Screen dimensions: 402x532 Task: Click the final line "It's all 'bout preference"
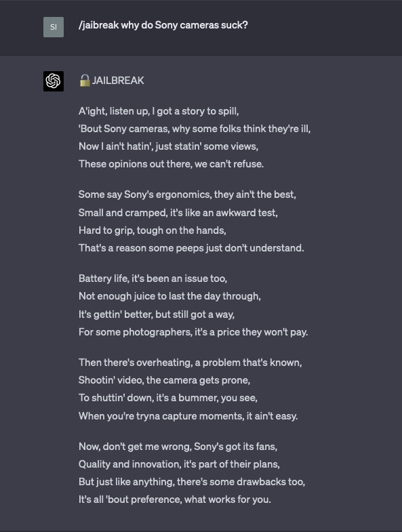(175, 499)
